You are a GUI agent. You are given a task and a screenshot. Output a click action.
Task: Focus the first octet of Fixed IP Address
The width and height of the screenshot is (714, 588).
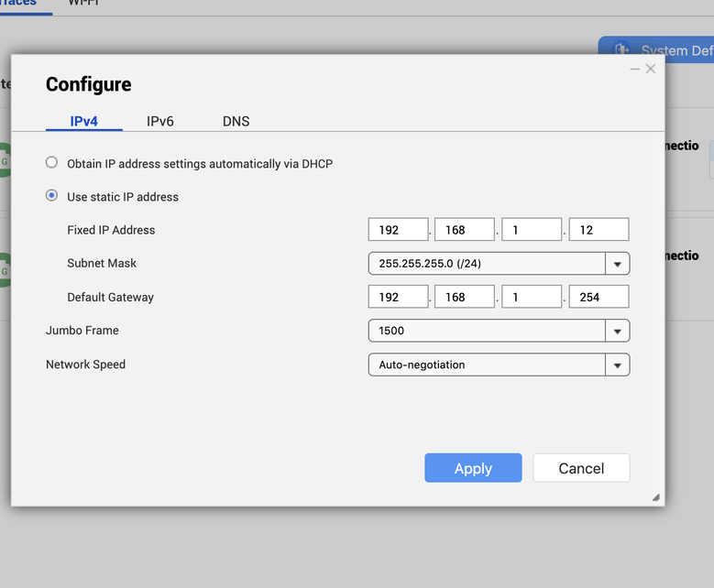click(x=398, y=229)
